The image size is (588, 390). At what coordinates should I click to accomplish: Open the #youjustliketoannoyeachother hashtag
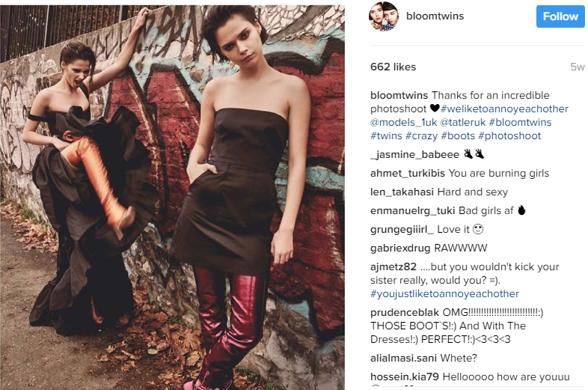click(x=445, y=294)
